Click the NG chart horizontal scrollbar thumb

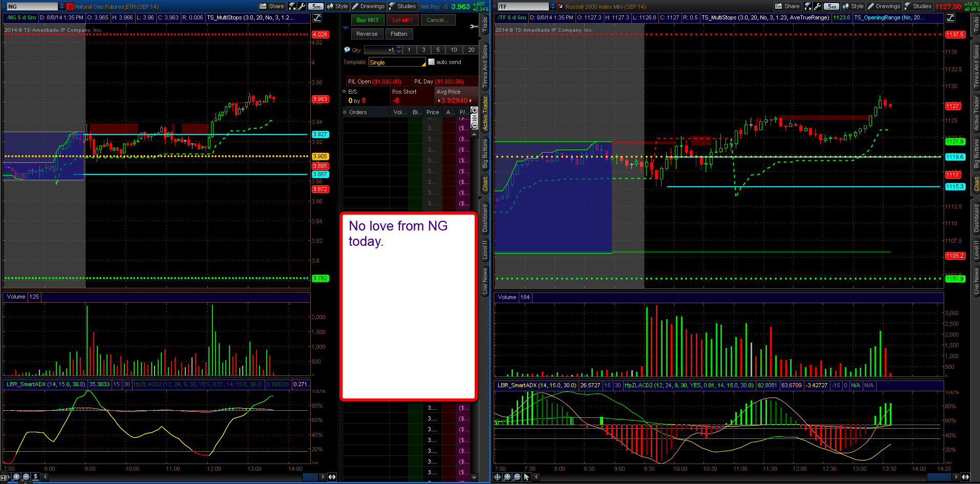click(x=310, y=477)
